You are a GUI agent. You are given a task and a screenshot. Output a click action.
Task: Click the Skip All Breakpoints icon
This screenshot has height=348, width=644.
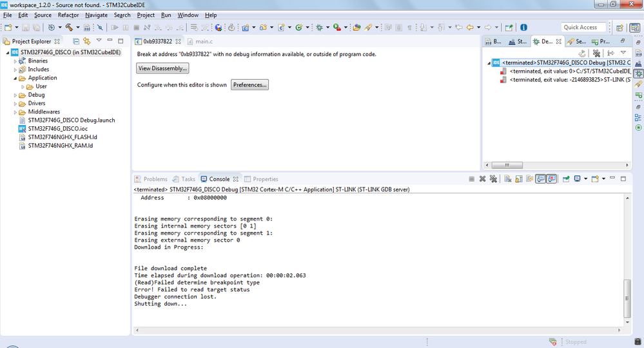pos(100,28)
